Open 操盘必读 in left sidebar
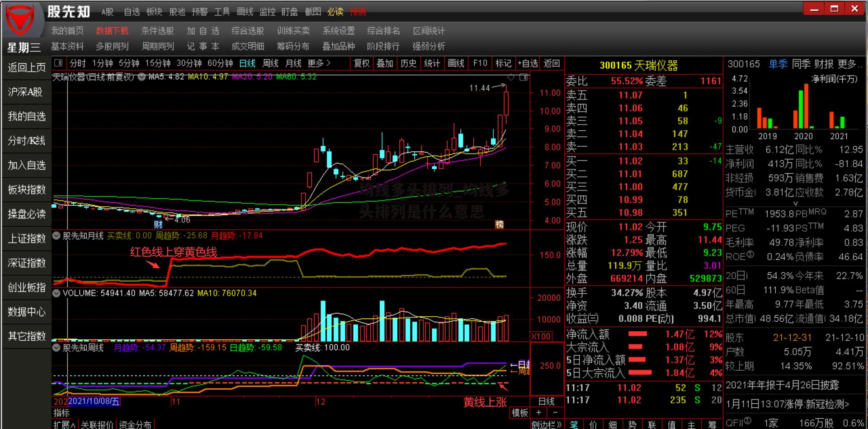868x429 pixels. click(27, 214)
